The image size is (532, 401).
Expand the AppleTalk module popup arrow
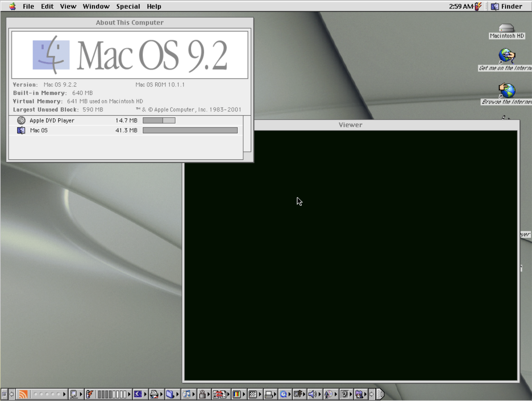81,394
